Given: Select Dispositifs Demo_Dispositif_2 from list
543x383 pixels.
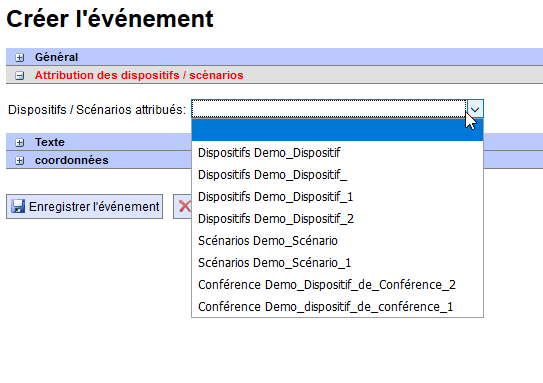Looking at the screenshot, I should [337, 219].
